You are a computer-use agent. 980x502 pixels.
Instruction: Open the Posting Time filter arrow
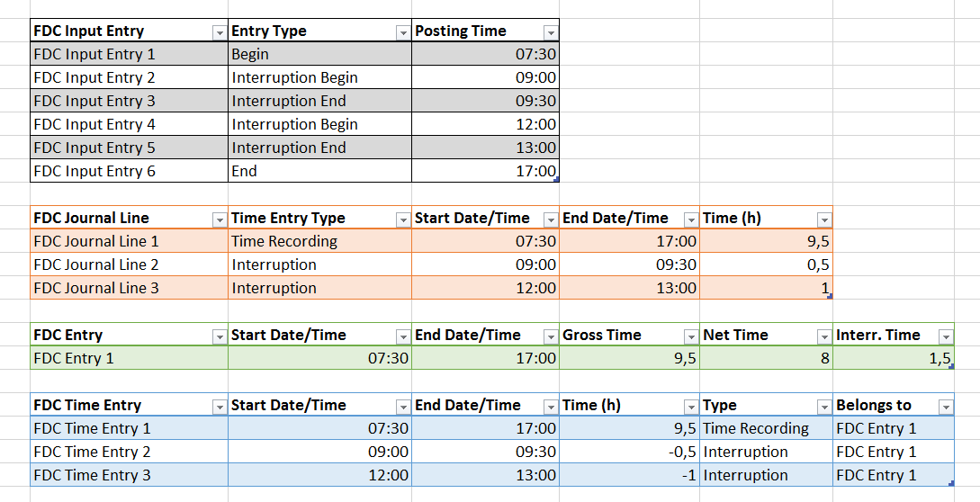(550, 32)
